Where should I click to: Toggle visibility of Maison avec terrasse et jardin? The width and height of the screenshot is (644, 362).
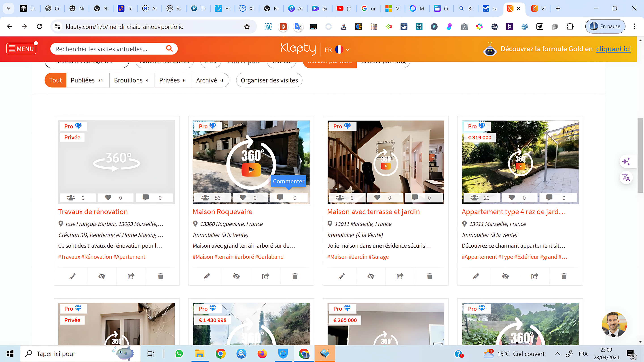pos(371,276)
